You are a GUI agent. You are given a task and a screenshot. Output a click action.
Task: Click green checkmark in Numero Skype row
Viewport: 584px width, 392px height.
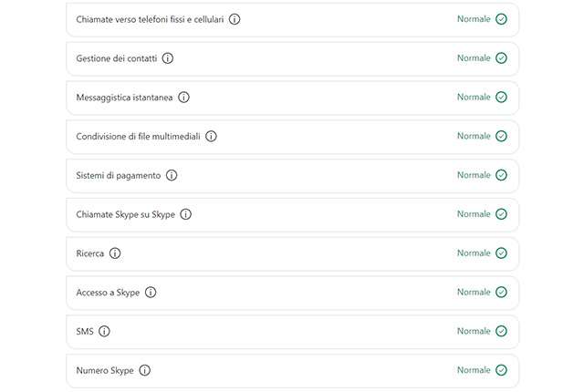501,371
